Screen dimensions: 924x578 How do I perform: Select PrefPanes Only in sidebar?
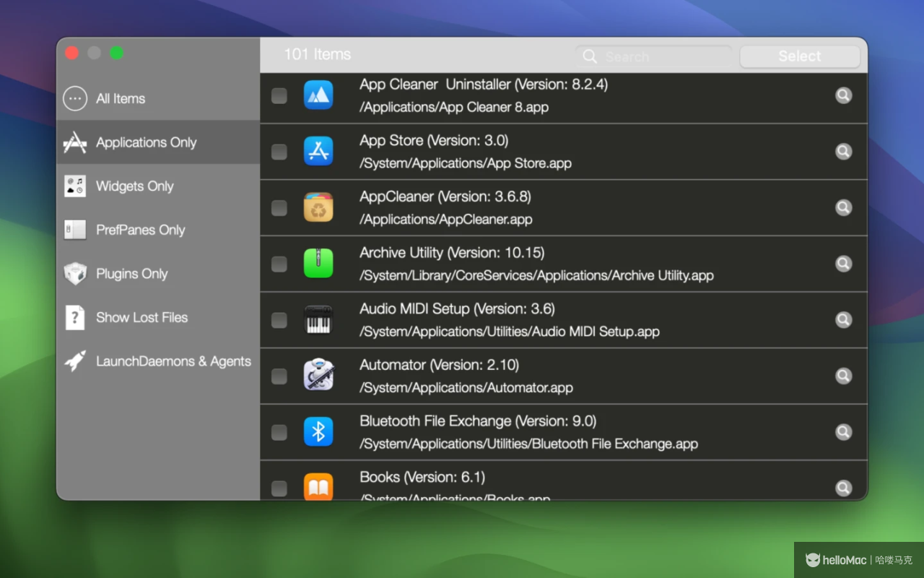click(x=158, y=230)
